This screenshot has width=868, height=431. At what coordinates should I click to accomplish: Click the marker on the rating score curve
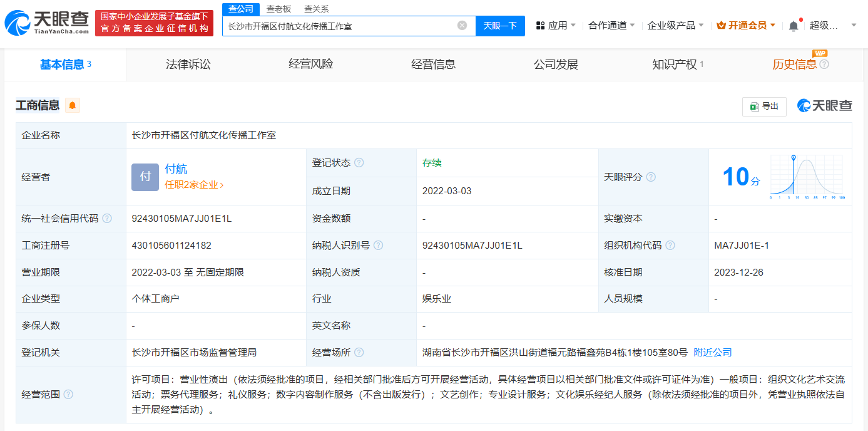(x=794, y=157)
